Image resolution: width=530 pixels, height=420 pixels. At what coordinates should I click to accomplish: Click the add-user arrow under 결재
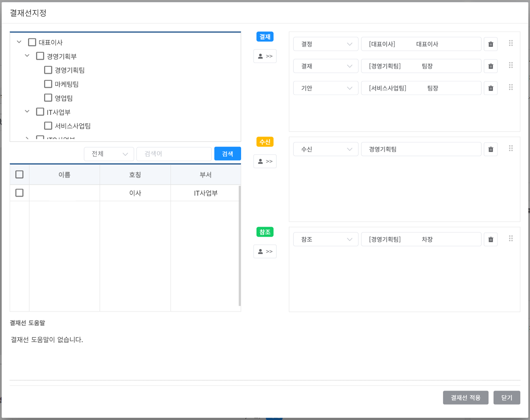265,56
